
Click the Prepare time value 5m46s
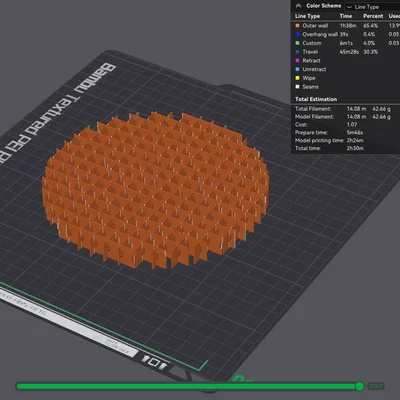(x=355, y=133)
